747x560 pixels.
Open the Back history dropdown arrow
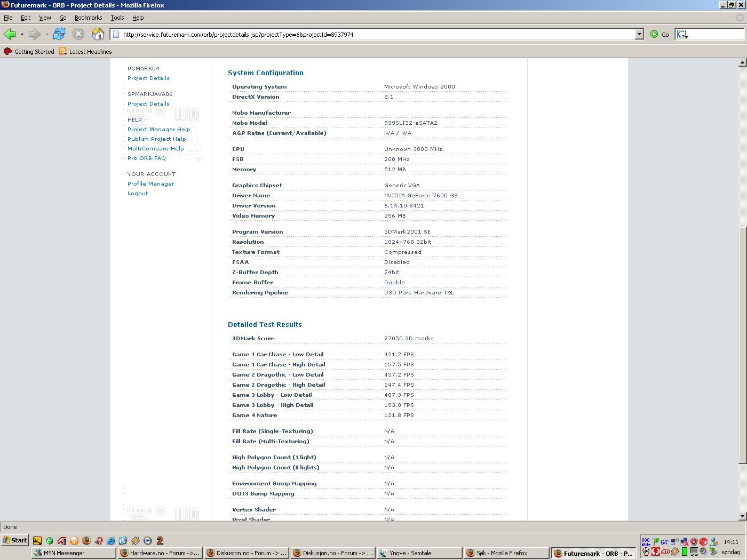22,35
